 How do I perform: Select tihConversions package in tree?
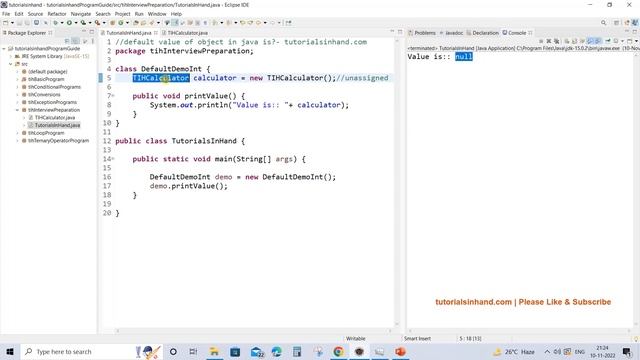(44, 95)
